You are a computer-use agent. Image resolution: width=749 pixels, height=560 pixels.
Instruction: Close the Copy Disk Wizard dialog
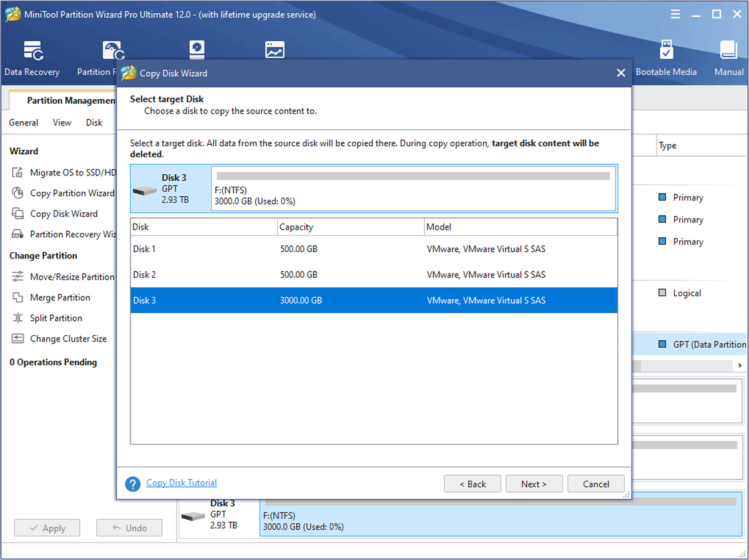[620, 73]
